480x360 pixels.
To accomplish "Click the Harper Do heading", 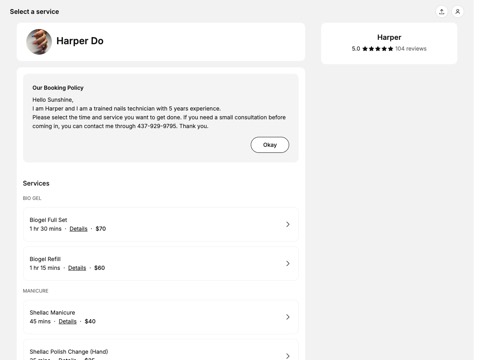I will click(80, 41).
